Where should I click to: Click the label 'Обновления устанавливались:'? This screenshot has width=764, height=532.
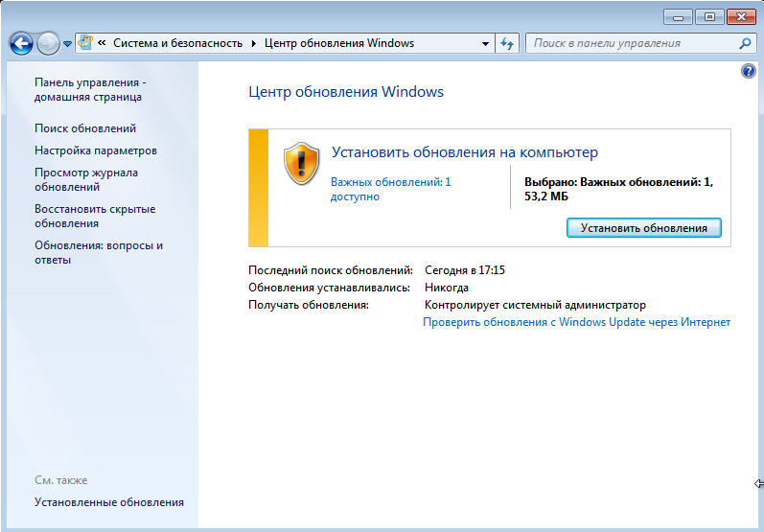[x=330, y=288]
